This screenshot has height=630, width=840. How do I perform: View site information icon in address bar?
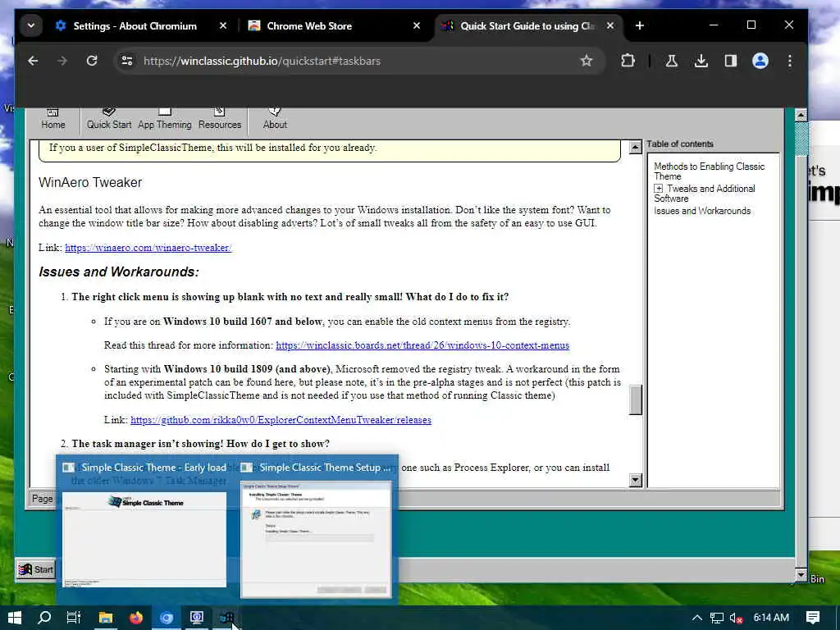127,61
